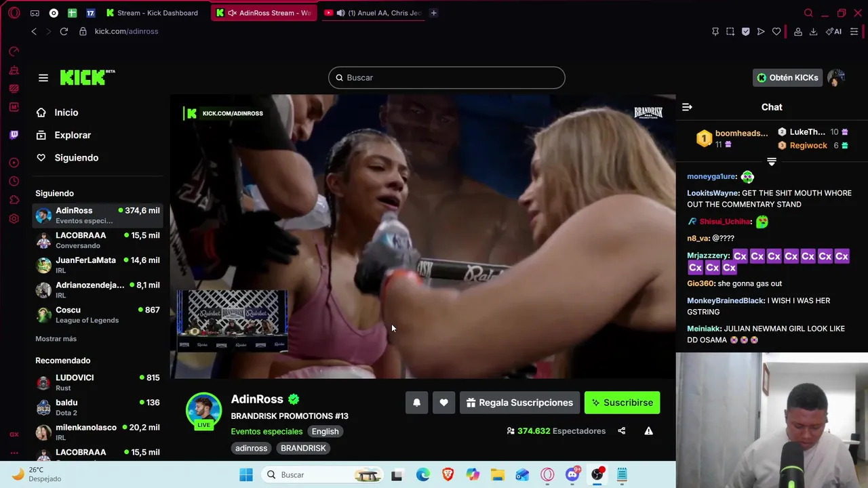
Task: Open the browser tab search magnifier
Action: pyautogui.click(x=808, y=13)
